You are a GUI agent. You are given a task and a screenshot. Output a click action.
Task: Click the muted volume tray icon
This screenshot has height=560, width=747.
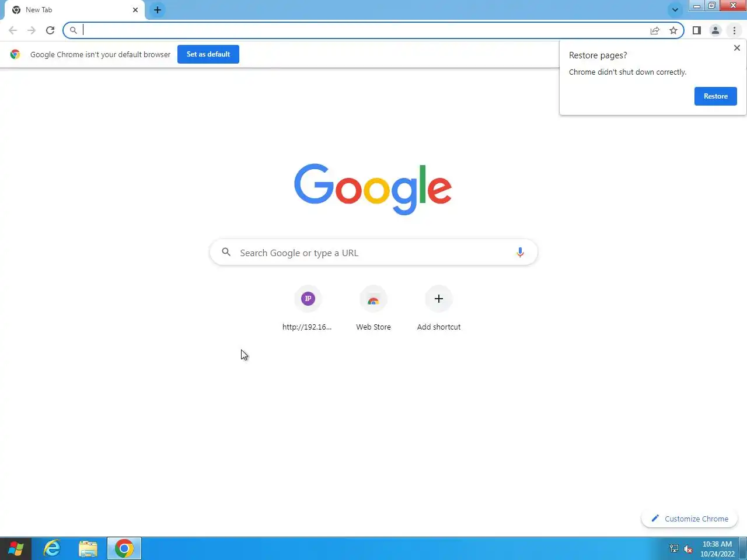(688, 549)
